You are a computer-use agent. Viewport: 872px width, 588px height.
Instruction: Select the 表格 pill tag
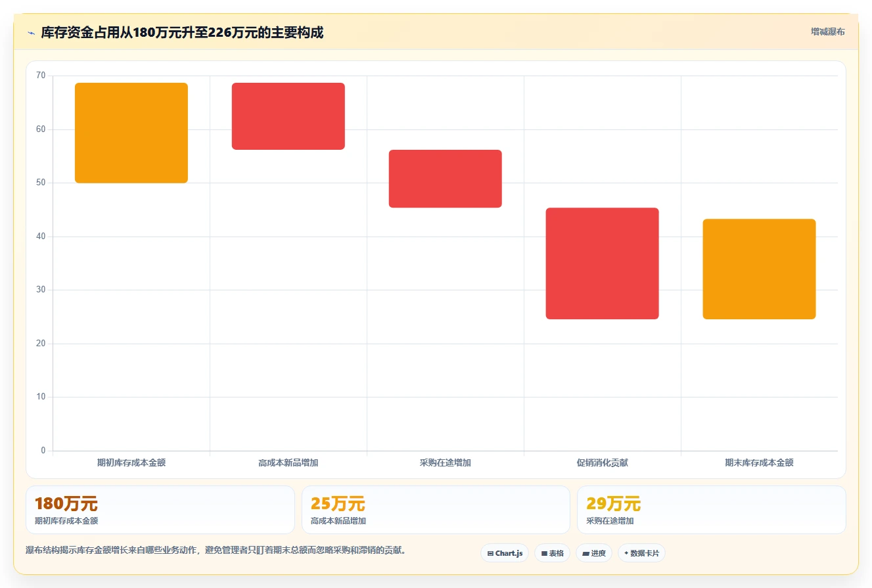pyautogui.click(x=553, y=553)
